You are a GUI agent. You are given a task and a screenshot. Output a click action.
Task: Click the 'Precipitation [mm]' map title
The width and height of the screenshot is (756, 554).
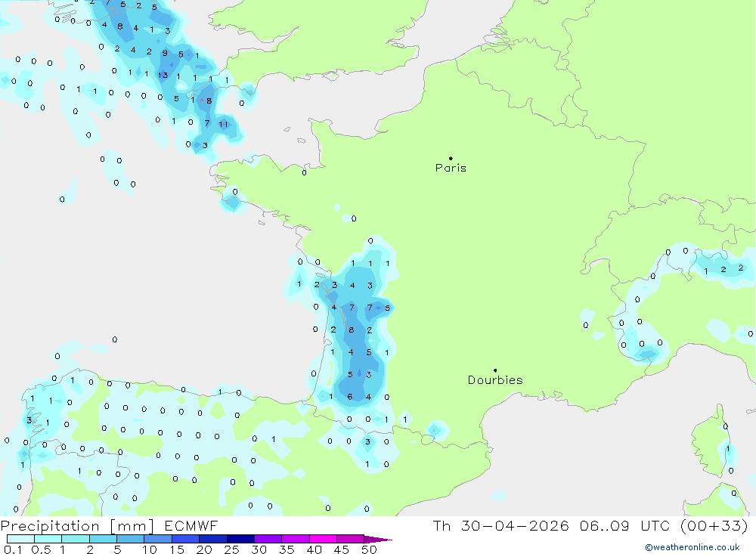pos(77,526)
